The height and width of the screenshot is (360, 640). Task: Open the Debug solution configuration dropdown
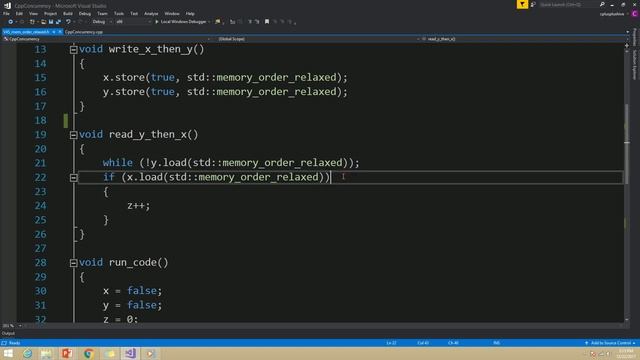(x=102, y=22)
